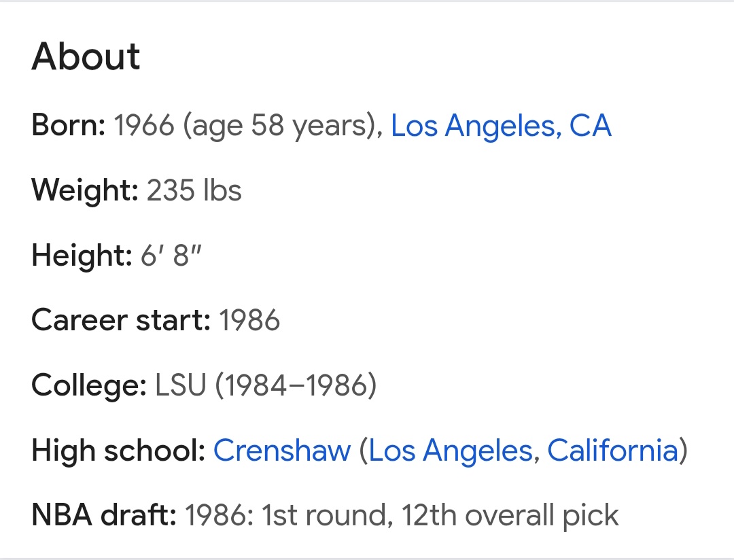Select the 1st round draft text
The image size is (734, 560).
click(x=324, y=515)
